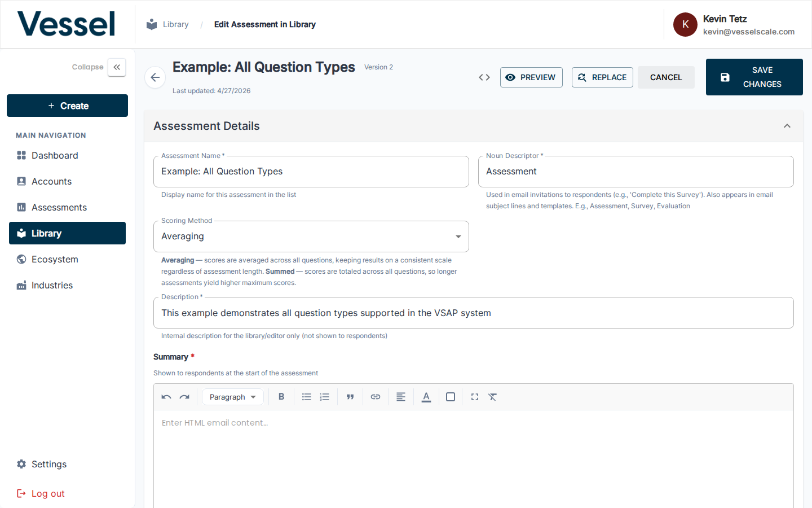Go back using the arrow button

pyautogui.click(x=155, y=77)
